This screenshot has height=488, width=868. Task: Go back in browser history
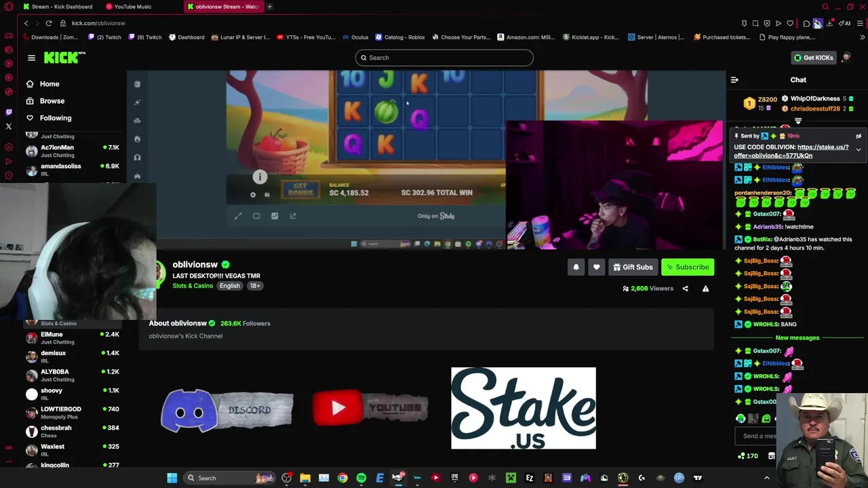click(x=26, y=23)
